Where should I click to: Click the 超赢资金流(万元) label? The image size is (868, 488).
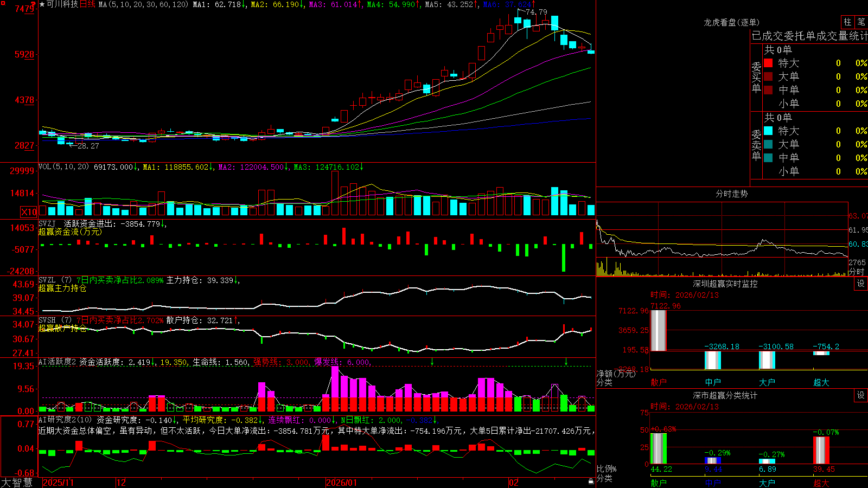pos(70,232)
